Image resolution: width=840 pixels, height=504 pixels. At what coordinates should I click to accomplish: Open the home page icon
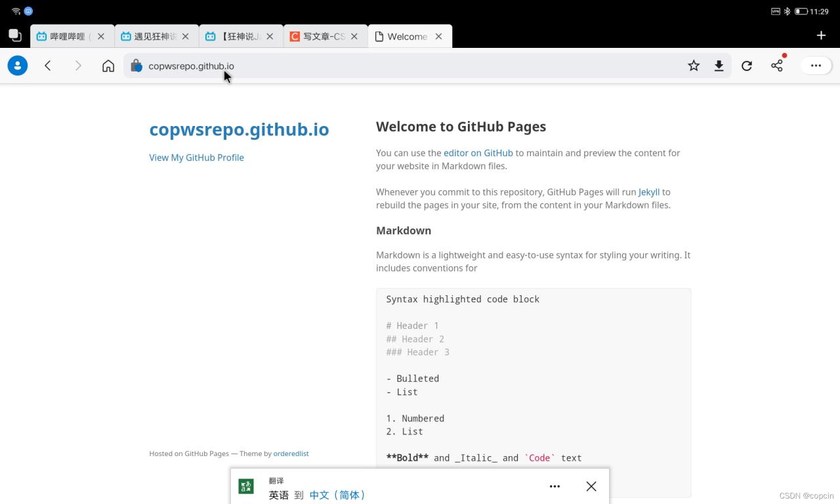pos(108,66)
